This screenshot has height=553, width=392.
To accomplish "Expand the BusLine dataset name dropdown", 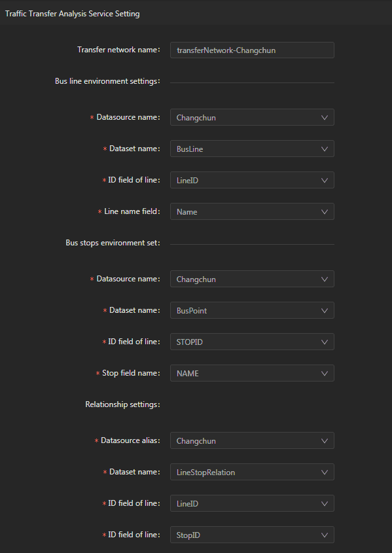I will pos(252,149).
